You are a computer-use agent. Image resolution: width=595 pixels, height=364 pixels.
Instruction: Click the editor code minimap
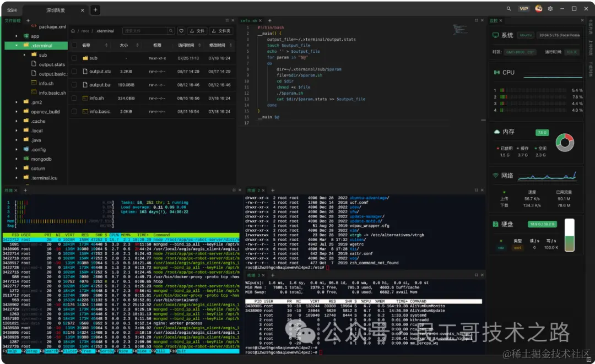(x=460, y=29)
